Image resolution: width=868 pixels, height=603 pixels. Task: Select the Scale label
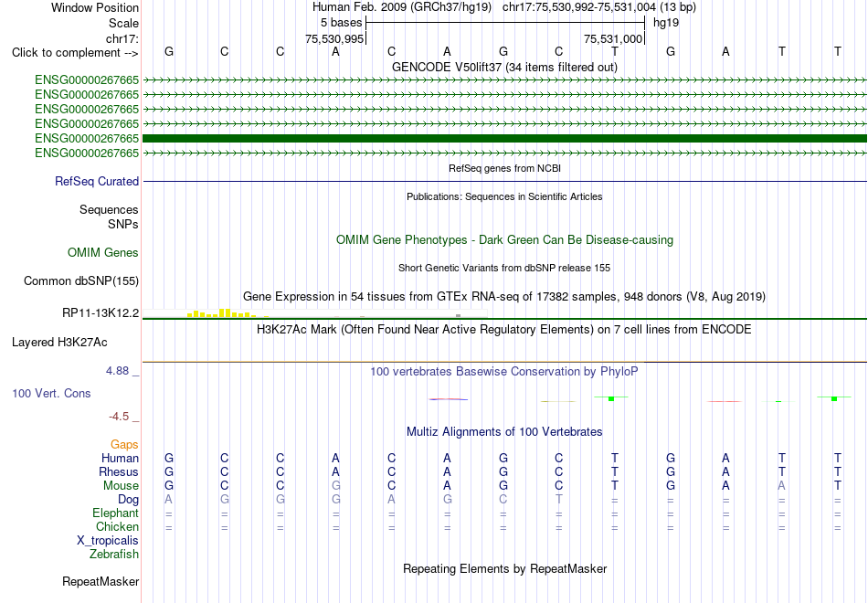point(123,23)
